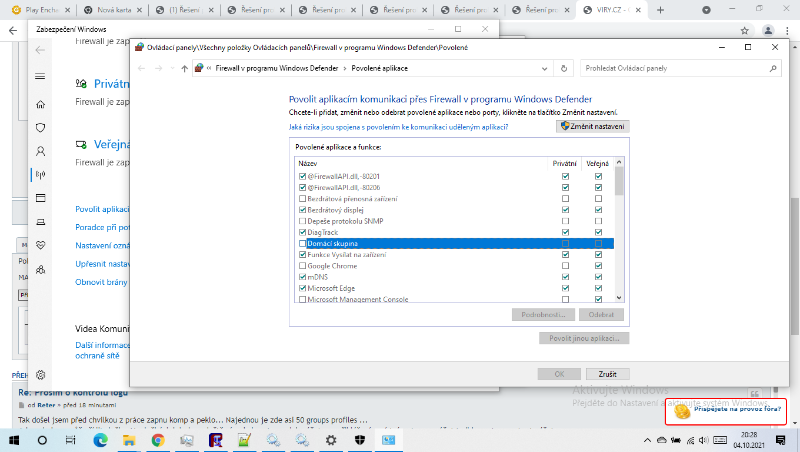Click the Povolené aplikace breadcrumb

380,68
